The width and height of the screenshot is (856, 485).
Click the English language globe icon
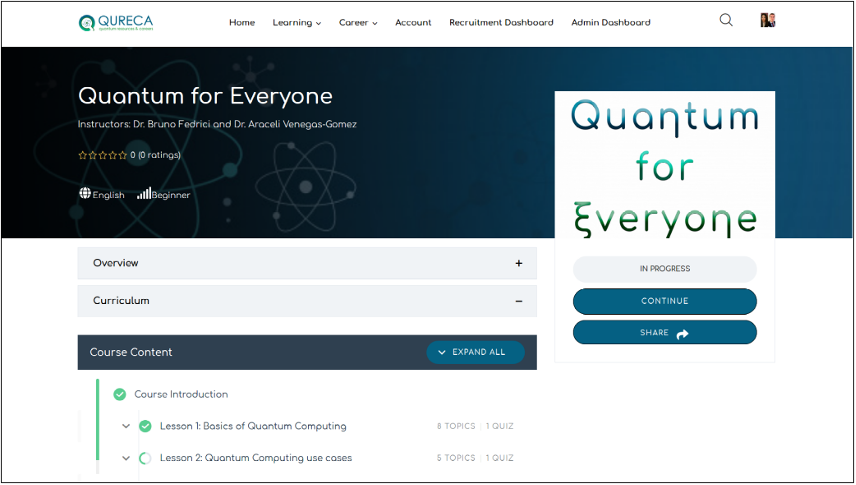85,194
